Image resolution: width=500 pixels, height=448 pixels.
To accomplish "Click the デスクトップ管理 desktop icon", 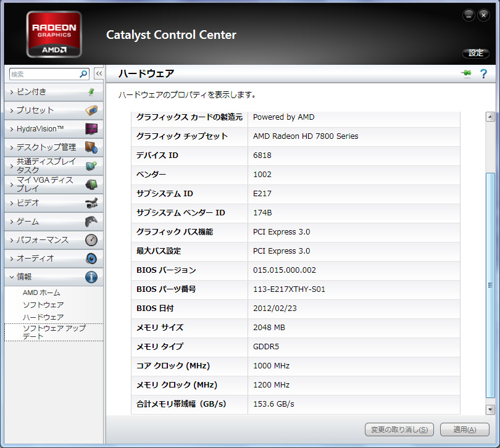I will pyautogui.click(x=91, y=147).
